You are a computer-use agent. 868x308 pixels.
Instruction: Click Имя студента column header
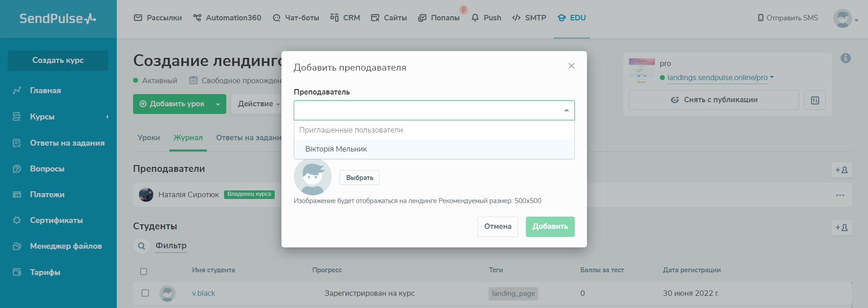tap(213, 270)
